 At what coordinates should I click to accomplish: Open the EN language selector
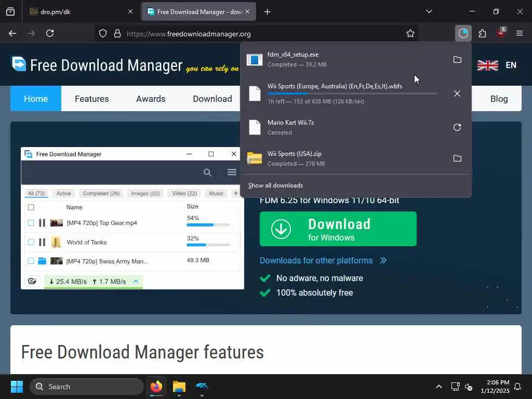click(x=511, y=65)
